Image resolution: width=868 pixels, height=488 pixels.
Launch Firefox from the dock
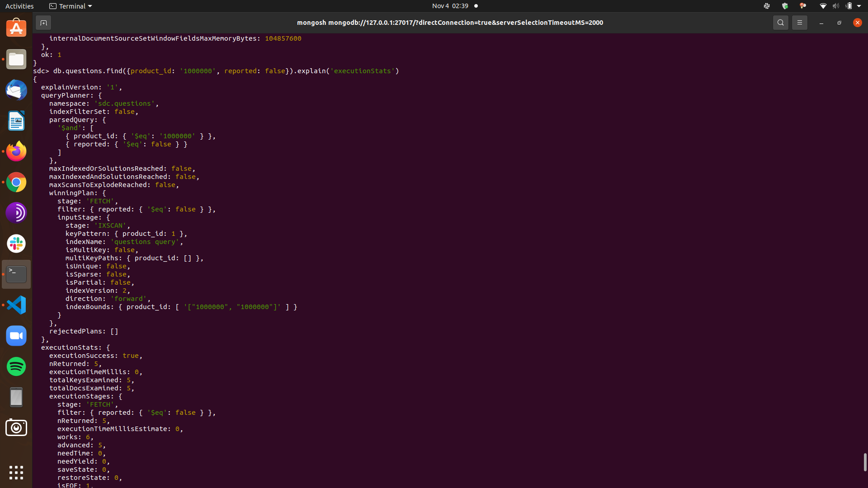pos(16,151)
